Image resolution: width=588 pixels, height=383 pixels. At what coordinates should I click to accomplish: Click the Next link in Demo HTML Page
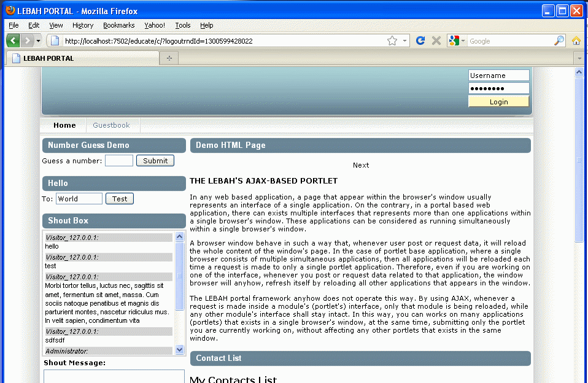tap(361, 165)
